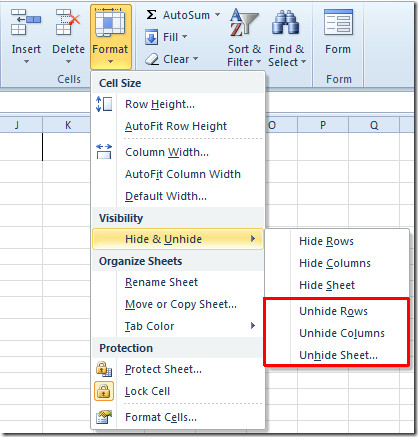Choose Rename Sheet
This screenshot has height=437, width=418.
coord(178,282)
